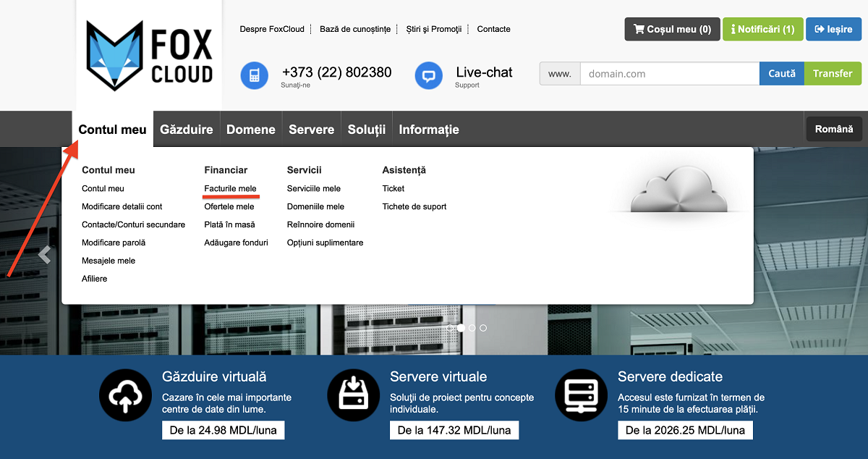Select the last carousel slide dot
This screenshot has width=868, height=459.
pos(483,328)
